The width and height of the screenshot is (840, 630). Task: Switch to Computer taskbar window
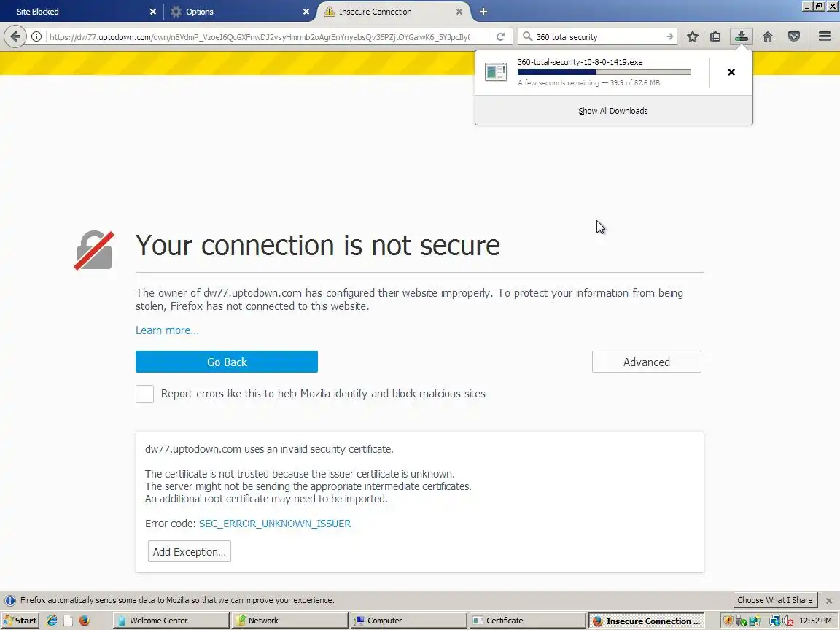[409, 621]
